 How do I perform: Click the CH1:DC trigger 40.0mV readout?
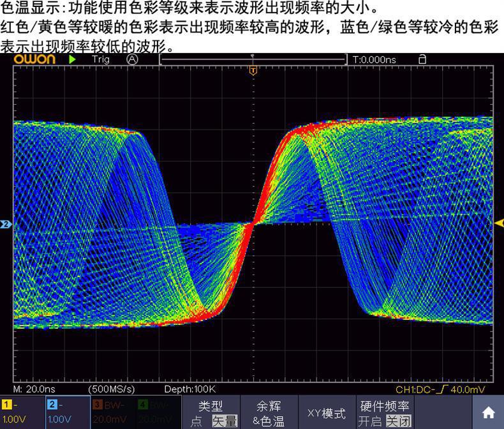440,389
